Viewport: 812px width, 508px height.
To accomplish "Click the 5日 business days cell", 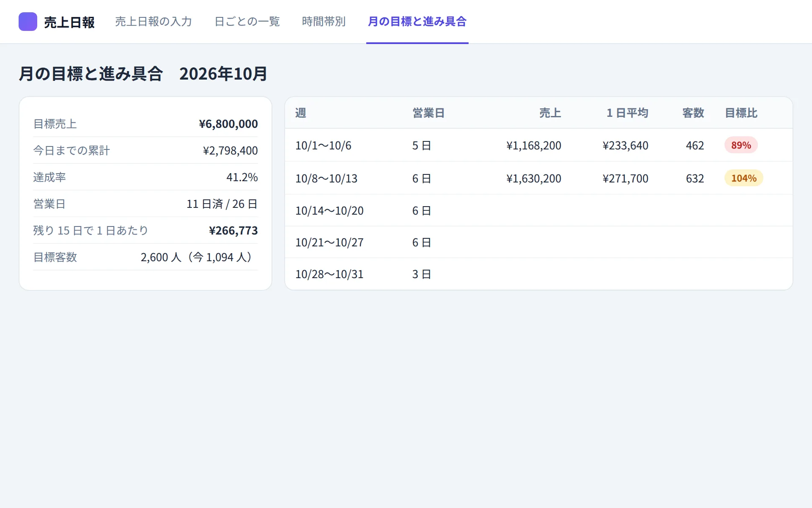I will 422,146.
